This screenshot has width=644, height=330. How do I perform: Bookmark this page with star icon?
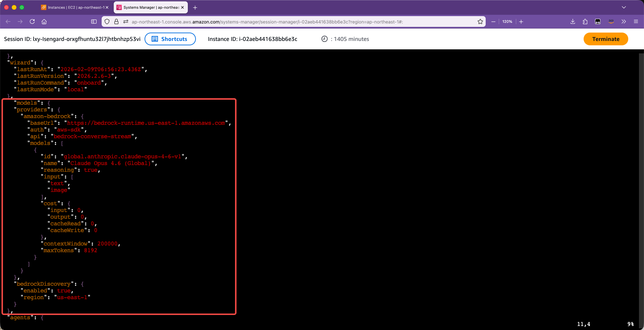(x=480, y=21)
